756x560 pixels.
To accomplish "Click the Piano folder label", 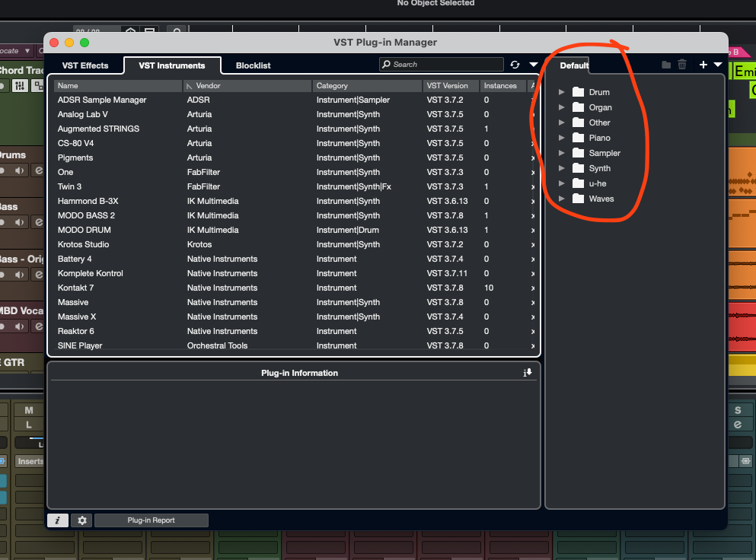I will click(599, 138).
